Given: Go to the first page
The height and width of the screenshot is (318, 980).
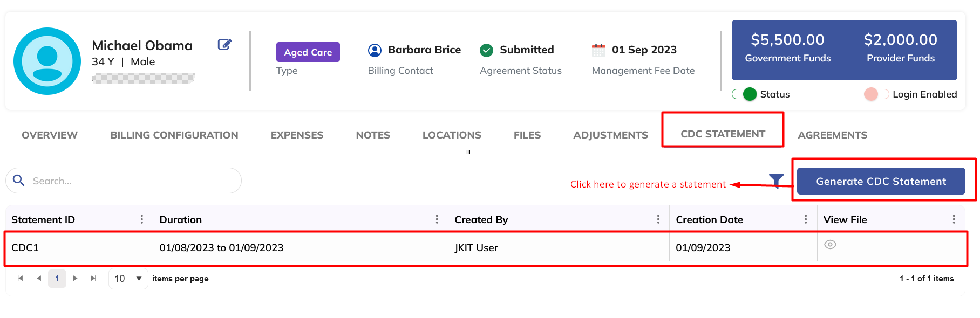Looking at the screenshot, I should 21,279.
